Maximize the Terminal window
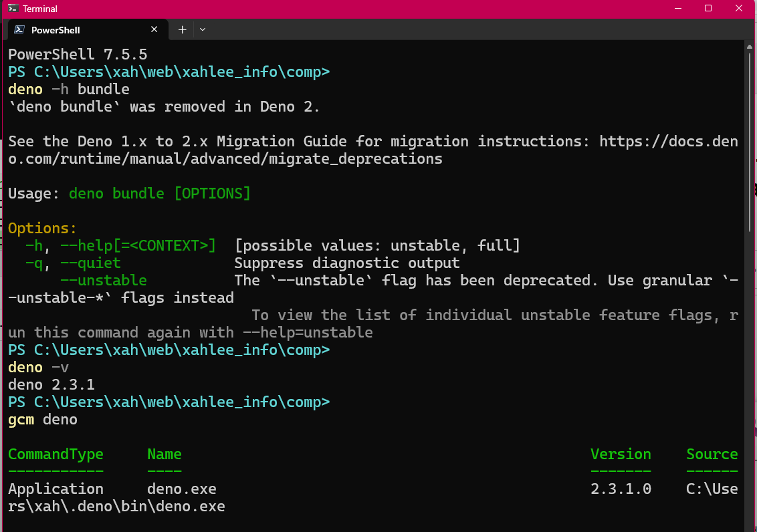Viewport: 757px width, 532px height. (708, 8)
